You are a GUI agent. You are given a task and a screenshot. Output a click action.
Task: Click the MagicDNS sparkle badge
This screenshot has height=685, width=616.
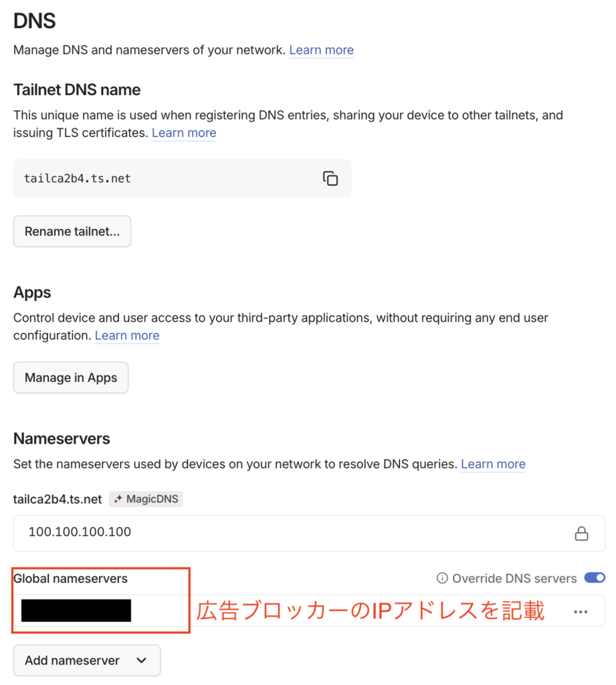[146, 499]
